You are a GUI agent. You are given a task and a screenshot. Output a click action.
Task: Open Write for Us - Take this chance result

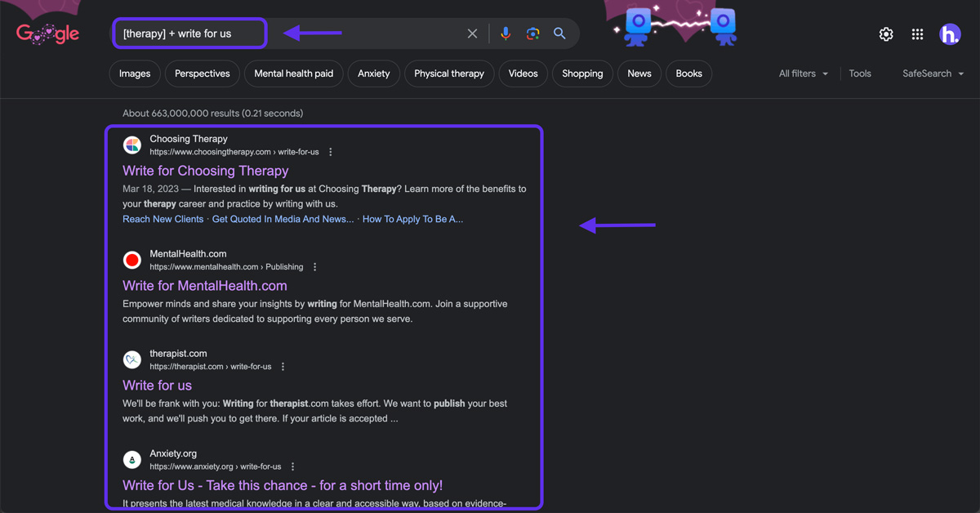[x=283, y=485]
